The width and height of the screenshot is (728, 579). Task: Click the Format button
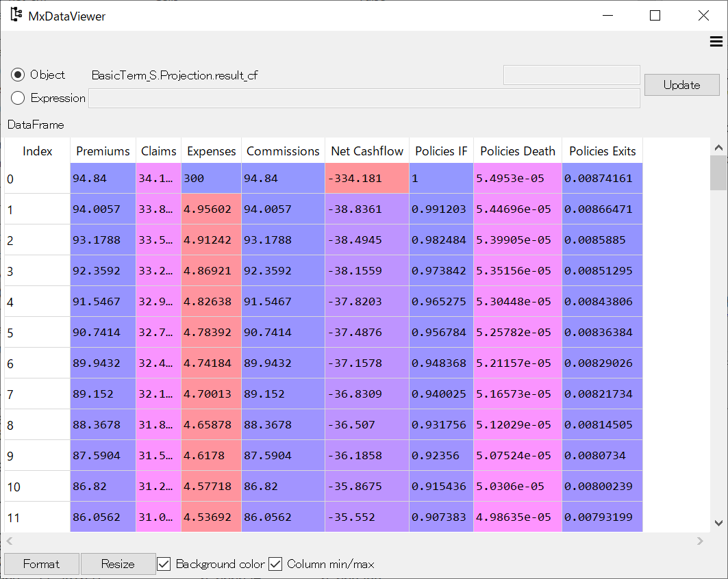(41, 564)
